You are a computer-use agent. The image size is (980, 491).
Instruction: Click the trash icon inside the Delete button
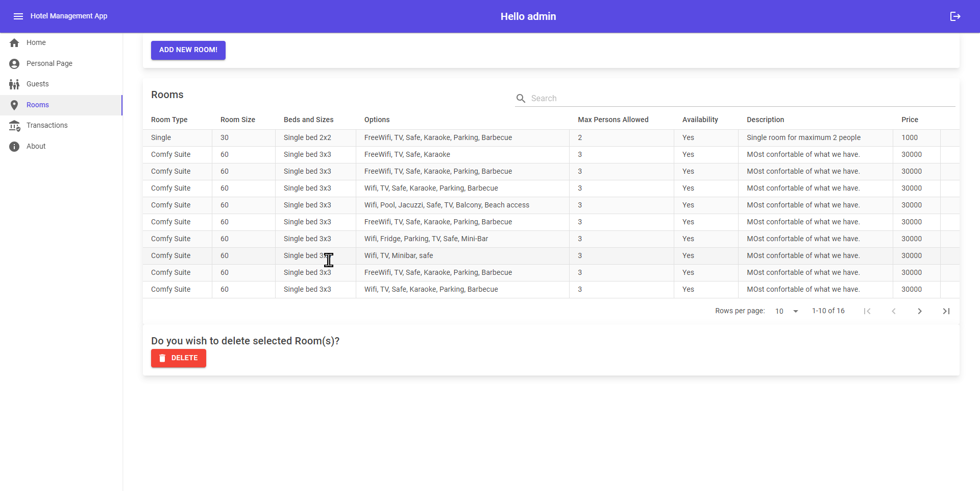[x=162, y=358]
